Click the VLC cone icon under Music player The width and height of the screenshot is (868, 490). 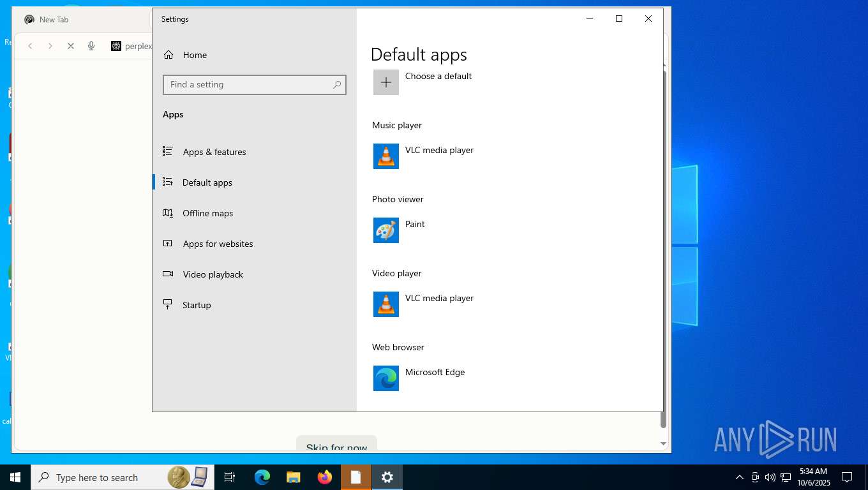click(x=386, y=156)
